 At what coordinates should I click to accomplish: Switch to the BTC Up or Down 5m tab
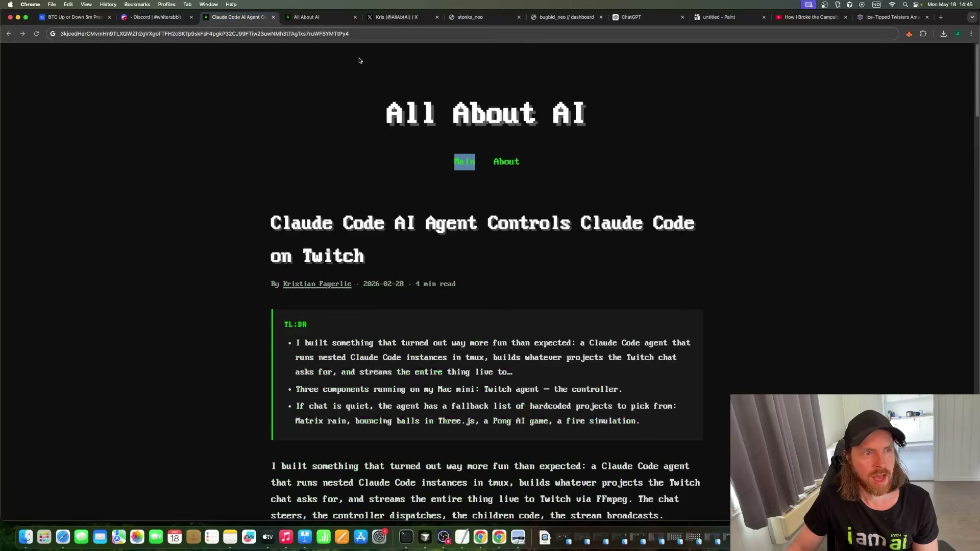pos(75,17)
